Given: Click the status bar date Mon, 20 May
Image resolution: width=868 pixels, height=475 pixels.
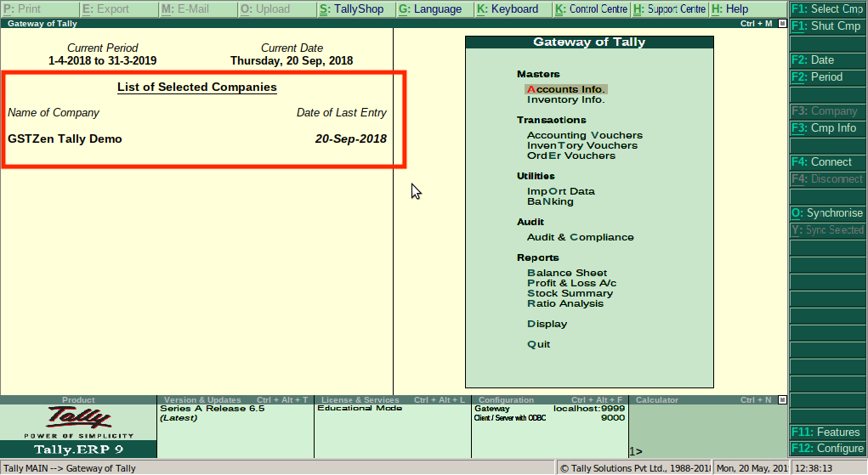Looking at the screenshot, I should 752,468.
